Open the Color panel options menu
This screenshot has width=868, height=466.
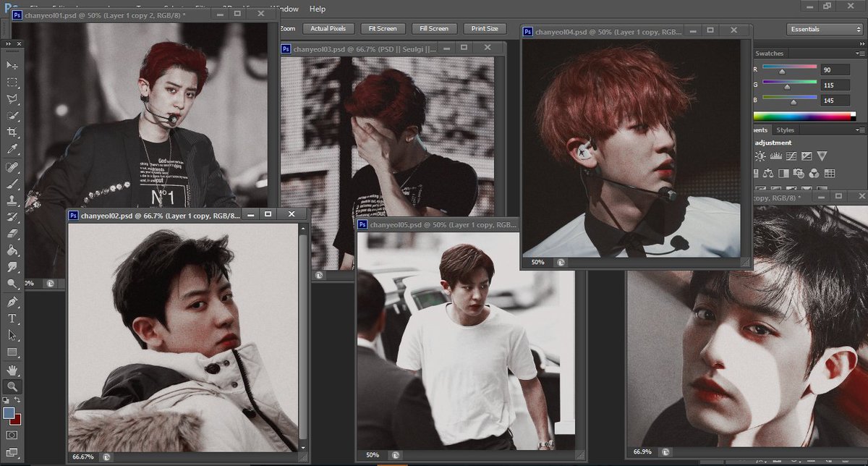point(861,54)
